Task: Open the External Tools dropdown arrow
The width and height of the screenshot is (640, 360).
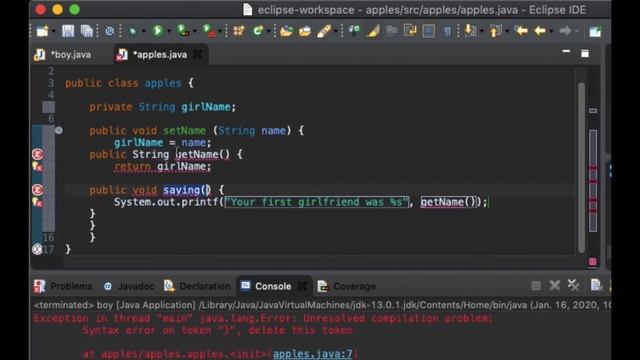Action: pyautogui.click(x=220, y=31)
